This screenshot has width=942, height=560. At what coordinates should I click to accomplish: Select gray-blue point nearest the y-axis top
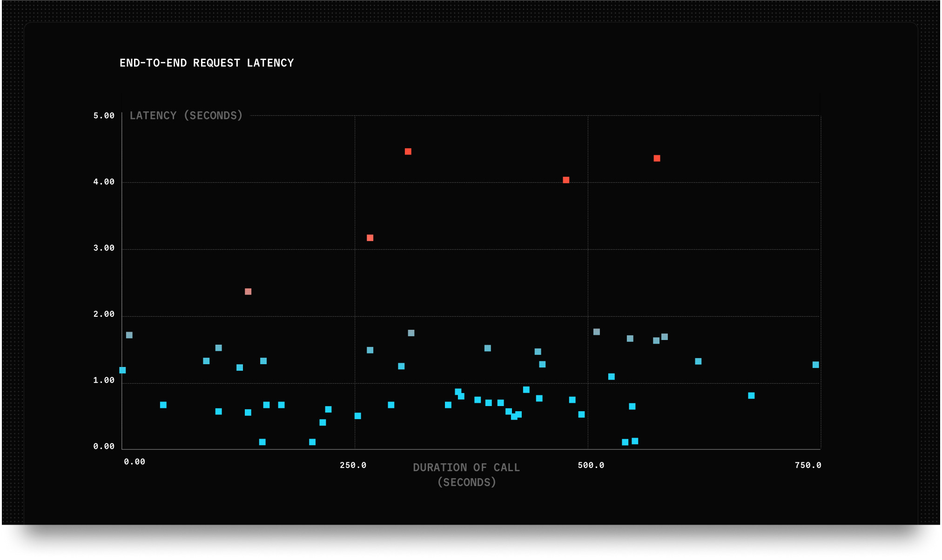click(129, 335)
